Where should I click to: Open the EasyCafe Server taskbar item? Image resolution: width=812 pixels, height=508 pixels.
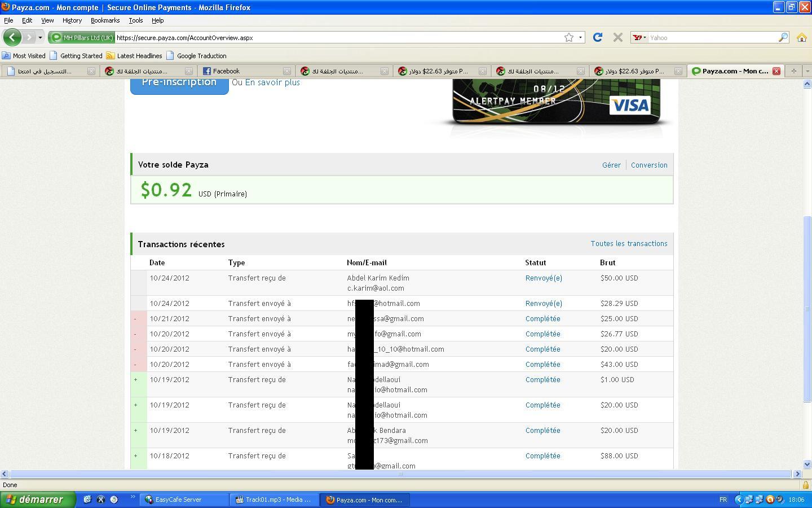click(x=183, y=500)
